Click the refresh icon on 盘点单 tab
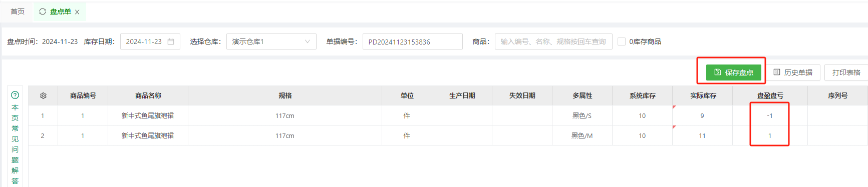 pos(43,11)
